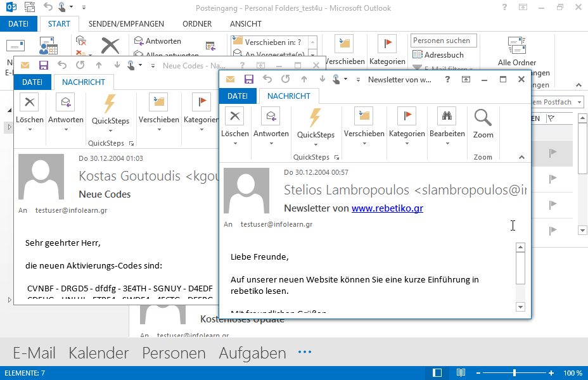Switch to reading view icon in status bar

click(461, 373)
